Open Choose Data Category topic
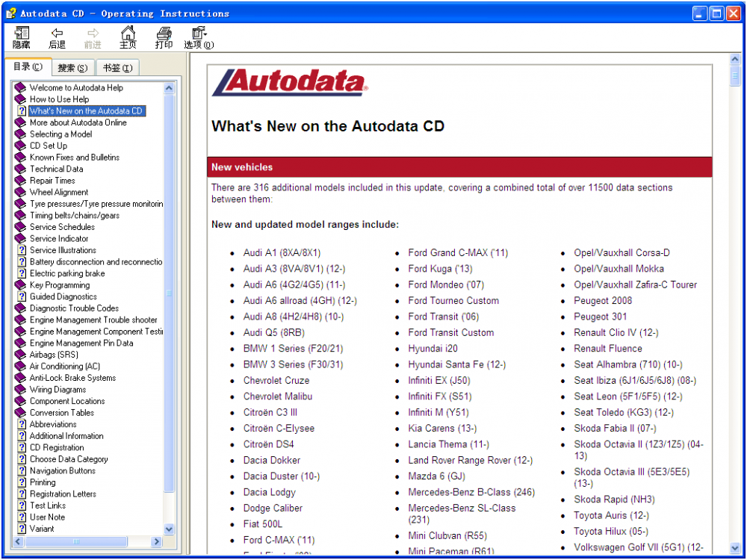The width and height of the screenshot is (747, 560). click(69, 459)
